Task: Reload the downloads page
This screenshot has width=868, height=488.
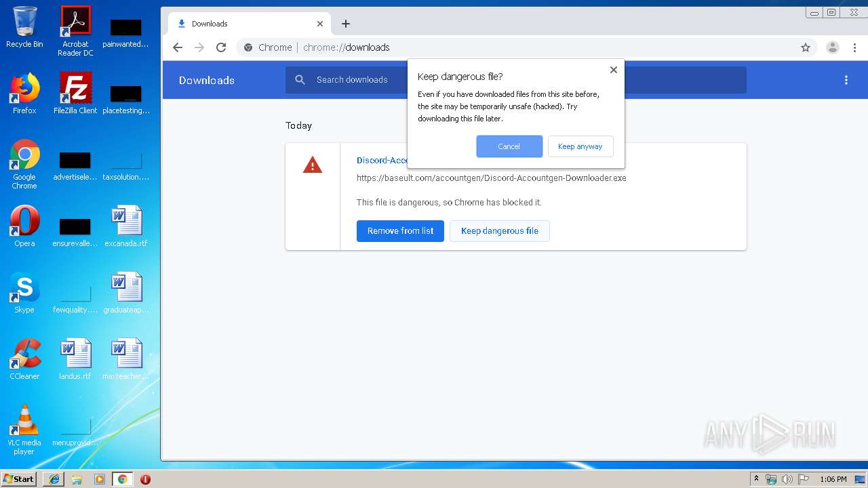Action: pos(221,47)
